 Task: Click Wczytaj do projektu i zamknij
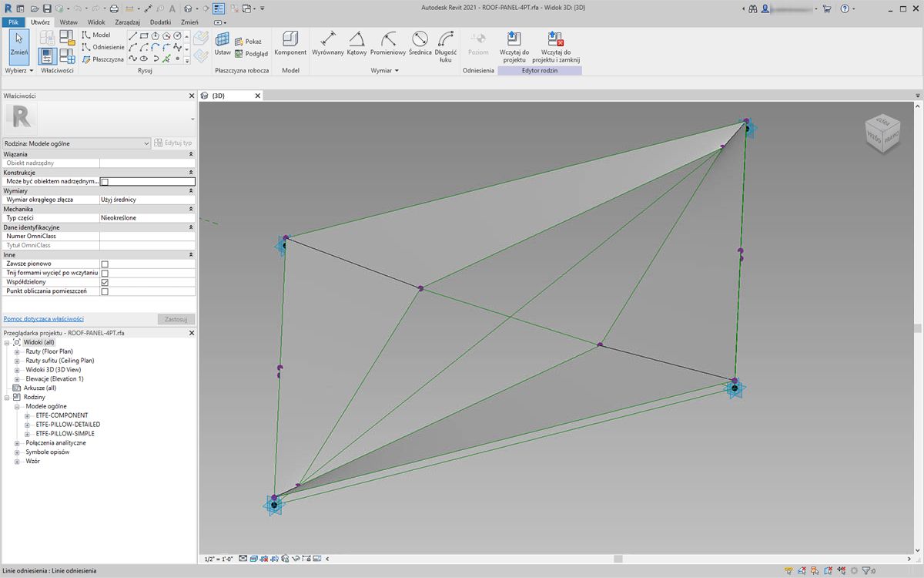(x=555, y=46)
